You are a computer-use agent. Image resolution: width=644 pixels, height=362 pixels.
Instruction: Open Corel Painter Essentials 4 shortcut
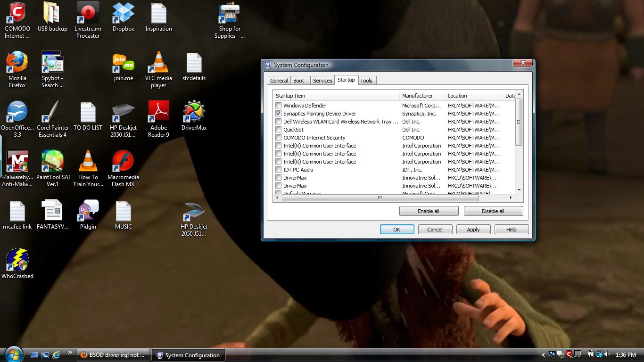(x=52, y=119)
